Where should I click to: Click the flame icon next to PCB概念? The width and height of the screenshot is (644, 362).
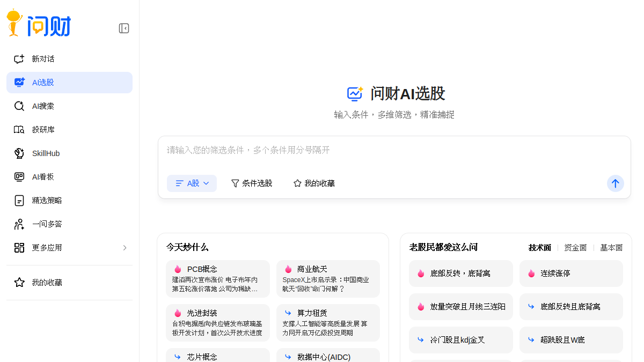pos(178,269)
